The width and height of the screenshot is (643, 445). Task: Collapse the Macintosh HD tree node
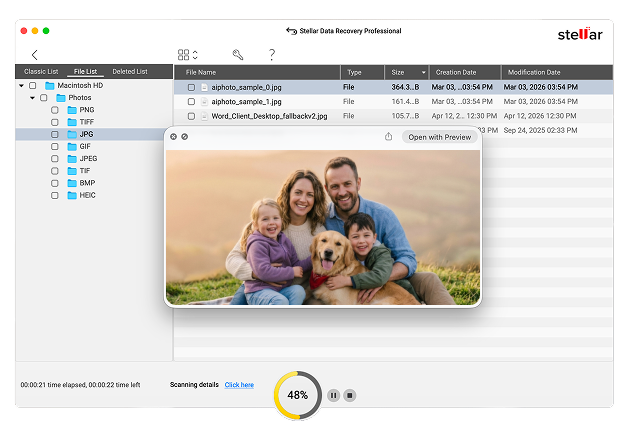coord(21,86)
